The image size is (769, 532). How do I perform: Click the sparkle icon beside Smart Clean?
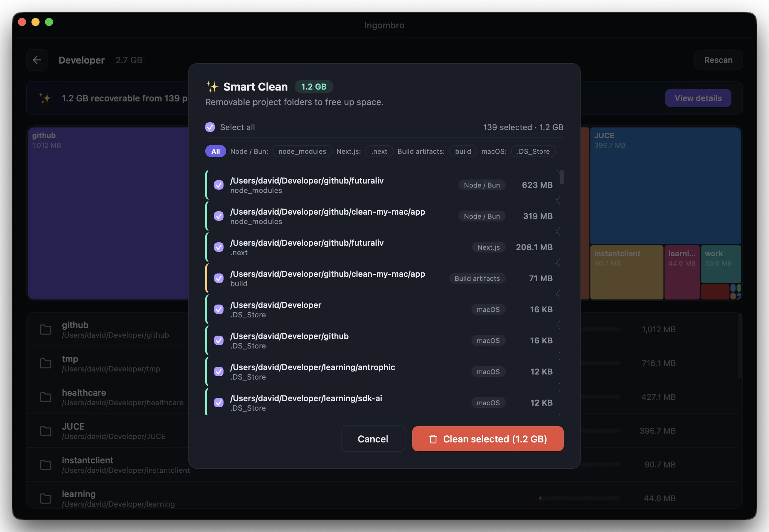point(213,87)
